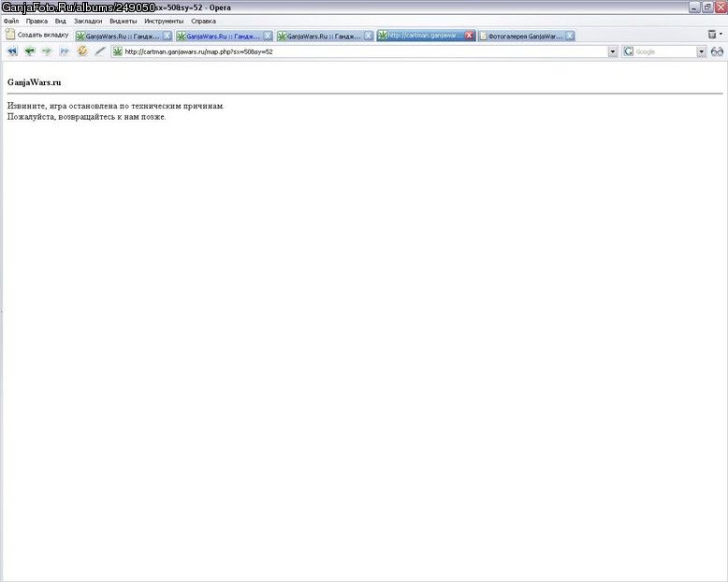Open the Справка menu
The image size is (728, 582).
pyautogui.click(x=203, y=21)
